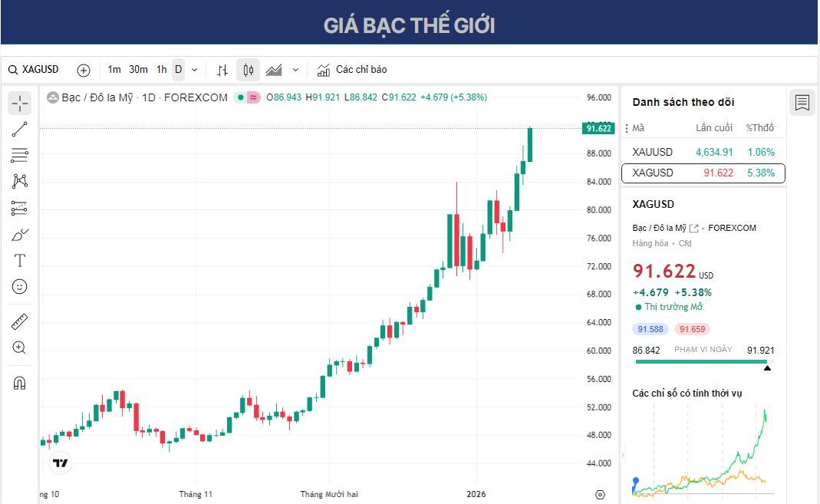The image size is (820, 504).
Task: Switch to the 1h timeframe
Action: pos(160,69)
